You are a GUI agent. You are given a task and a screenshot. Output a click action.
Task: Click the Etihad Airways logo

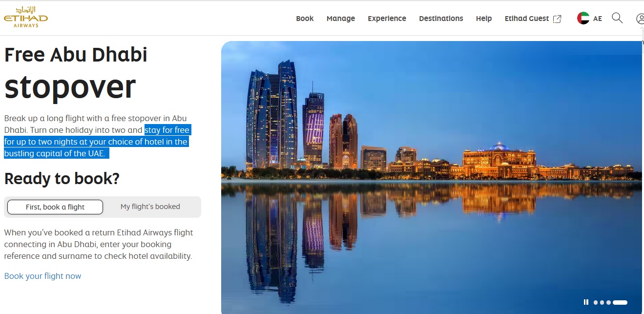click(x=26, y=17)
